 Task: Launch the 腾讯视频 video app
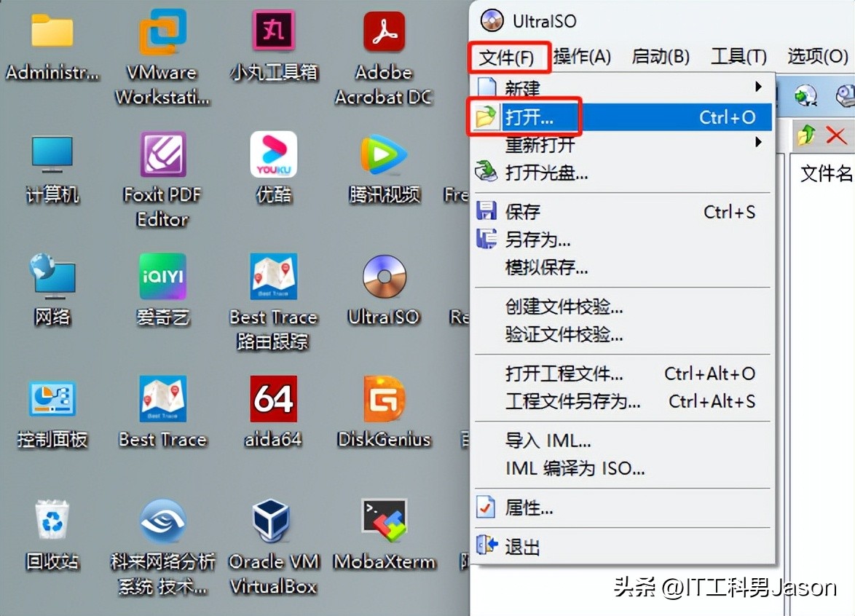coord(383,154)
